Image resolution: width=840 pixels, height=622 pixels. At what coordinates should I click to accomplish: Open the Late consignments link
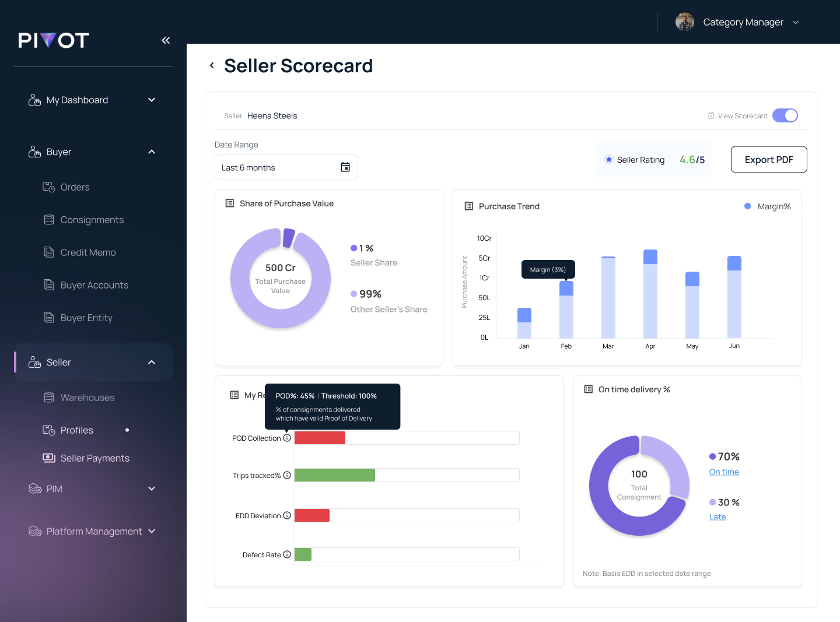tap(717, 517)
